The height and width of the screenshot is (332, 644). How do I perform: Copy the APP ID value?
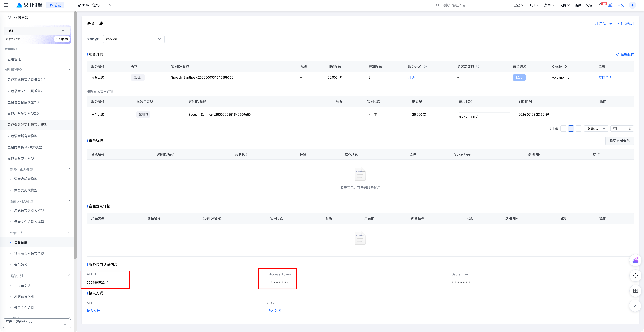107,283
